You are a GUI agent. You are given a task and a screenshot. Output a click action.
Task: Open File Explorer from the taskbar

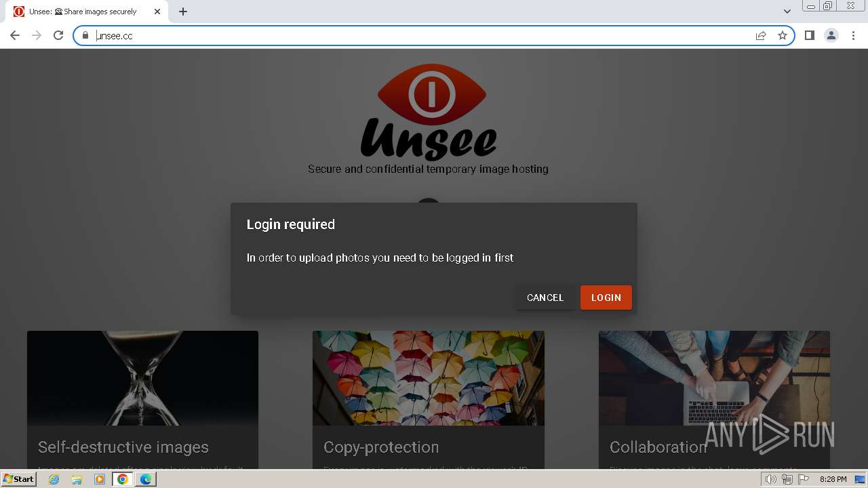coord(77,479)
